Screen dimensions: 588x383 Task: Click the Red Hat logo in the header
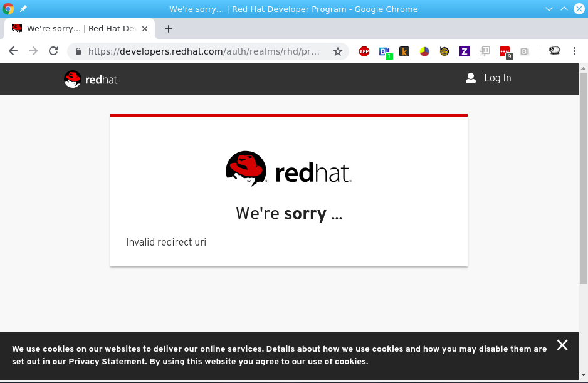click(91, 79)
